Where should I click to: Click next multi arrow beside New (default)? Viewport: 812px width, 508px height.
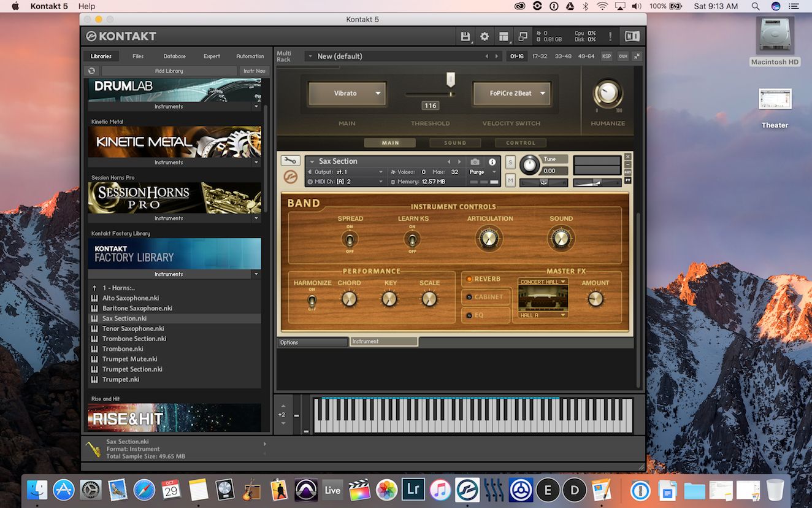pyautogui.click(x=497, y=56)
